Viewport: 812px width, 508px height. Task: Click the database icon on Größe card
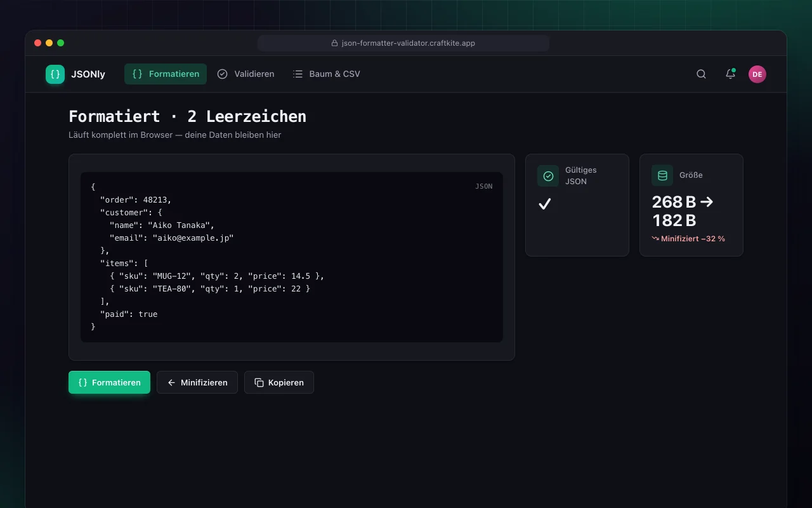click(662, 175)
